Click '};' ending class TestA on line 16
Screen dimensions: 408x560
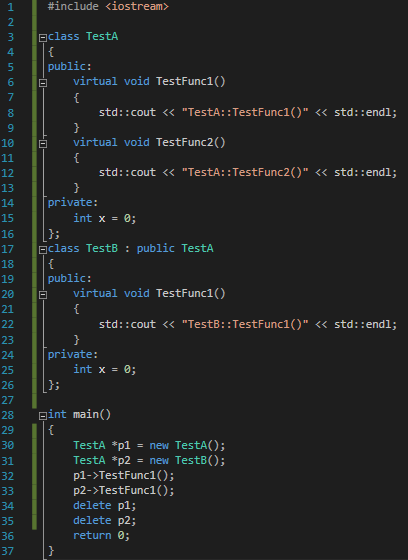[x=54, y=234]
